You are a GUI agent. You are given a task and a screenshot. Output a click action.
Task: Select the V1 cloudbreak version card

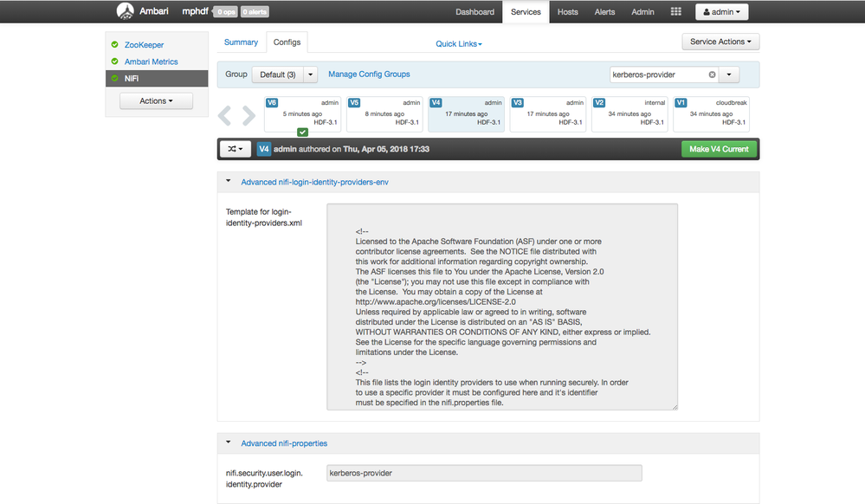tap(711, 114)
